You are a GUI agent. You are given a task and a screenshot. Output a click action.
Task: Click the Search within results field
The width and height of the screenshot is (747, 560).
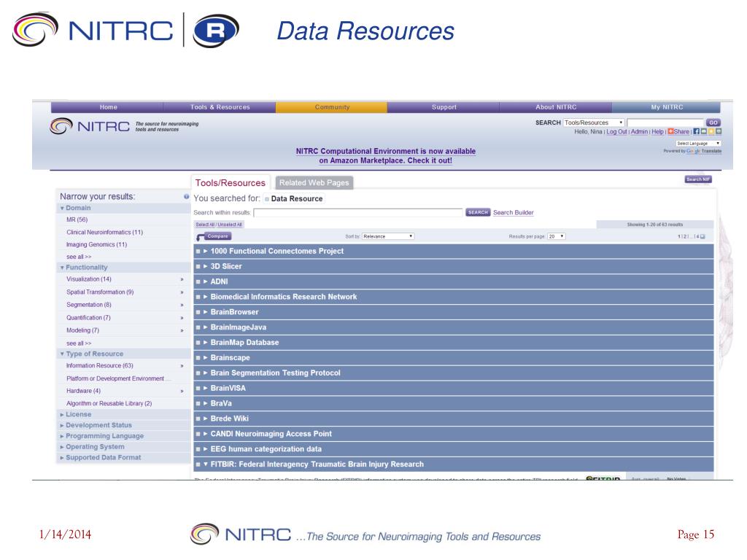[x=358, y=213]
